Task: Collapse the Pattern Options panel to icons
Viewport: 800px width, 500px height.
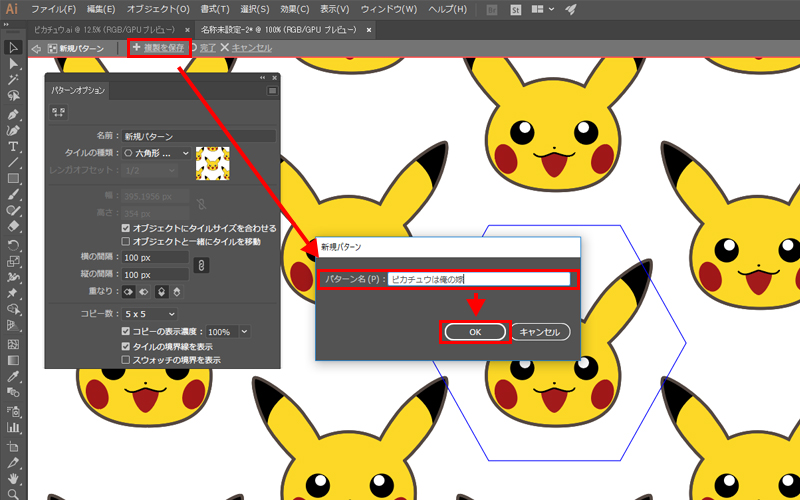Action: pyautogui.click(x=263, y=78)
